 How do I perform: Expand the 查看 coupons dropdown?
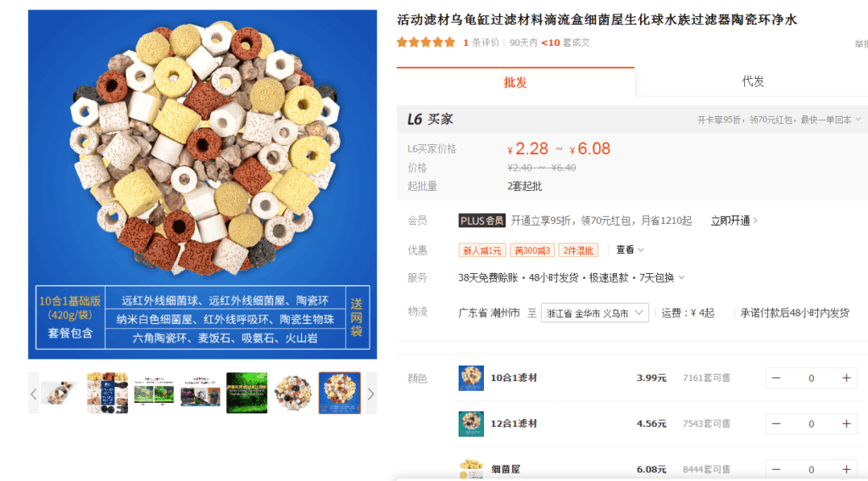630,250
